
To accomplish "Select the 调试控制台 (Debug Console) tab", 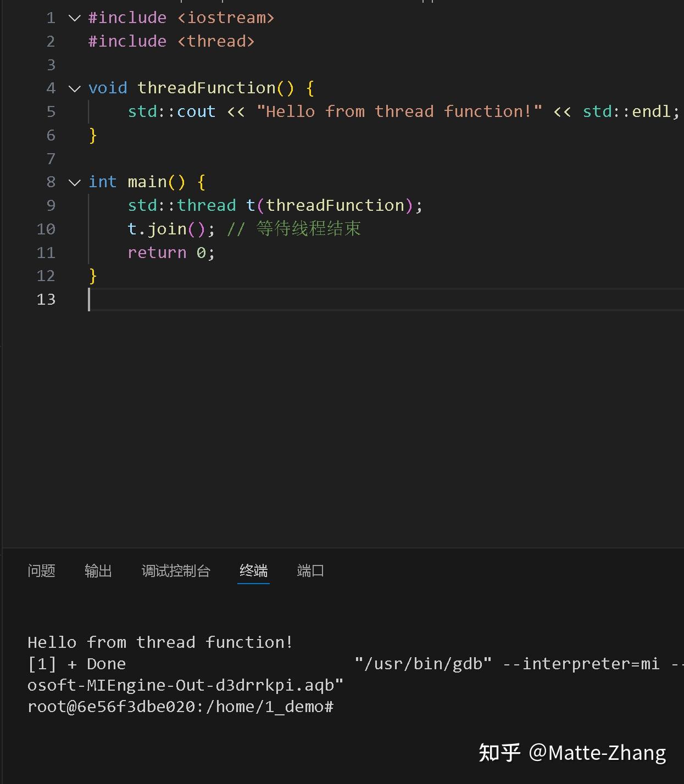I will pos(176,571).
